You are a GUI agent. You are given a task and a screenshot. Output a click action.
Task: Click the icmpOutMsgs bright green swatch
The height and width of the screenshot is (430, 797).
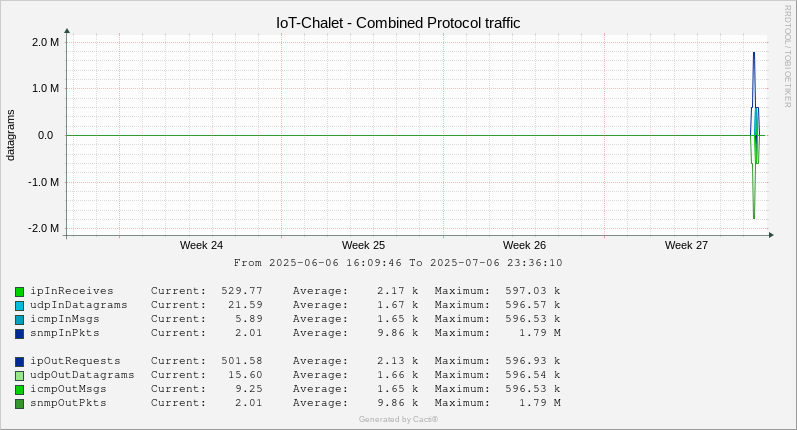[19, 390]
